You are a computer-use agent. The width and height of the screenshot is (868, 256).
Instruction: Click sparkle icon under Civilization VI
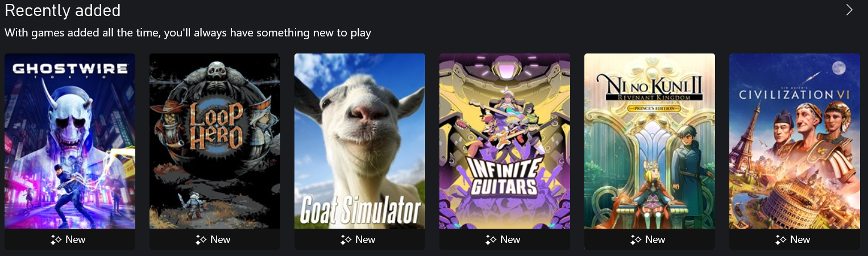click(780, 240)
